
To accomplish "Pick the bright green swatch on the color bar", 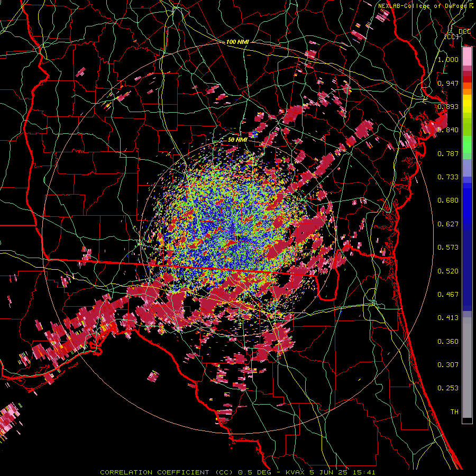I will coord(467,144).
